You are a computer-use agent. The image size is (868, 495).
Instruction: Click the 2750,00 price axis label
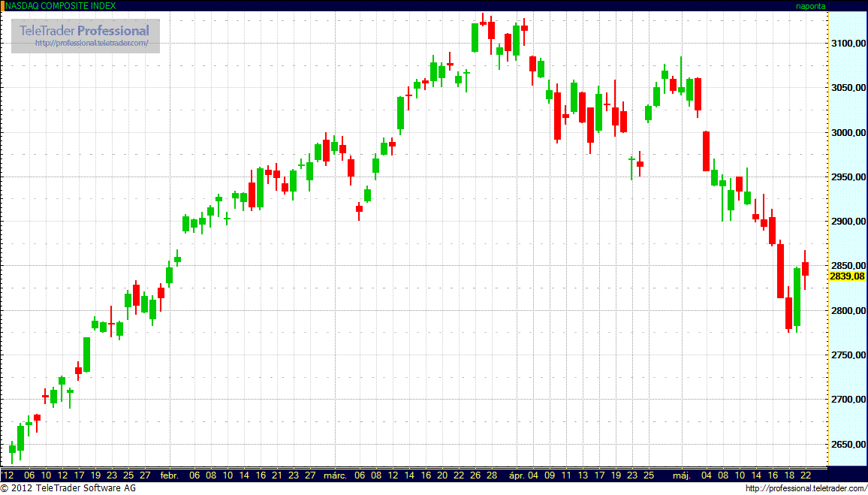point(847,355)
